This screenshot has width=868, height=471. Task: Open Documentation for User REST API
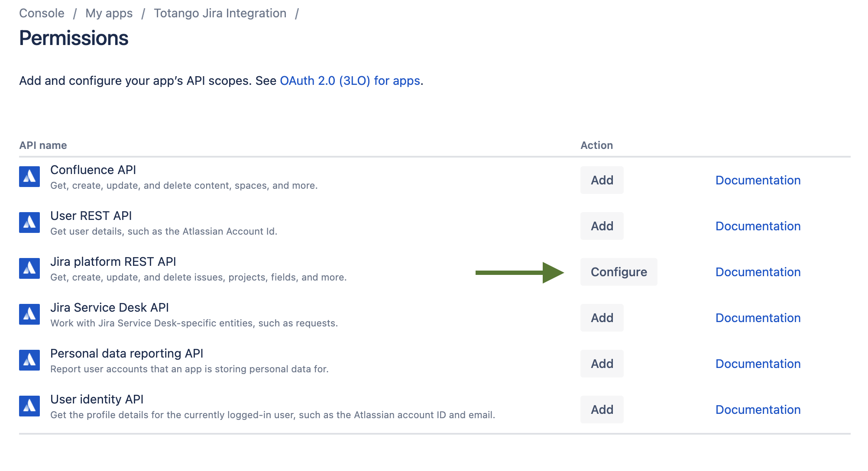758,226
